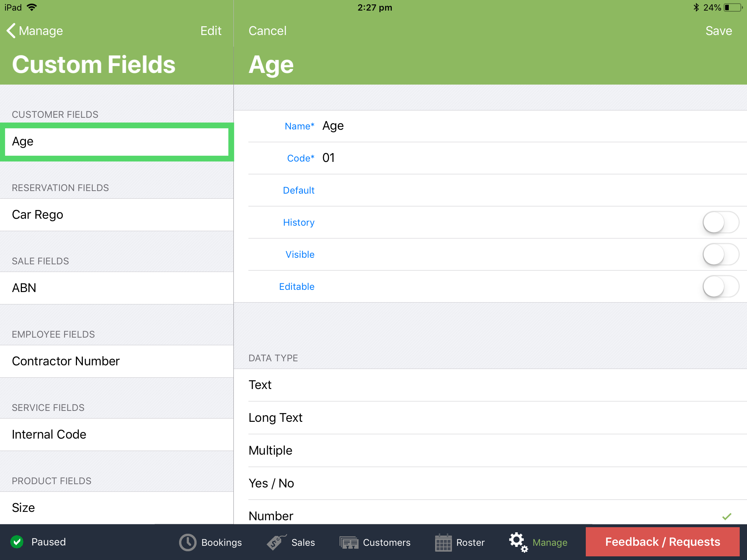This screenshot has height=560, width=747.
Task: Tap the History label
Action: click(x=299, y=222)
